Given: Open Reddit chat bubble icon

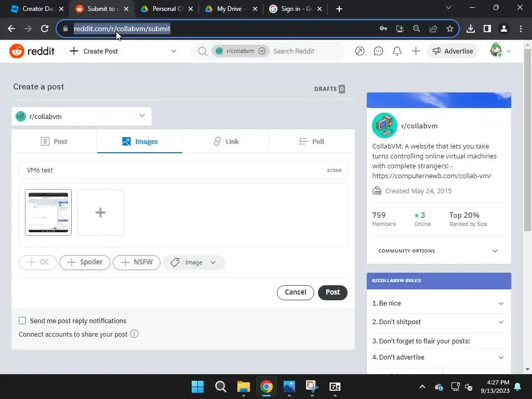Looking at the screenshot, I should pyautogui.click(x=378, y=51).
